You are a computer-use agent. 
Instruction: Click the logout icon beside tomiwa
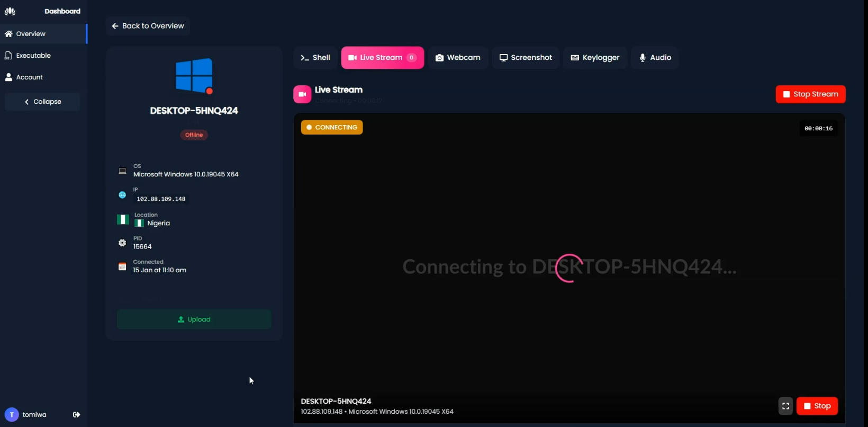tap(77, 415)
